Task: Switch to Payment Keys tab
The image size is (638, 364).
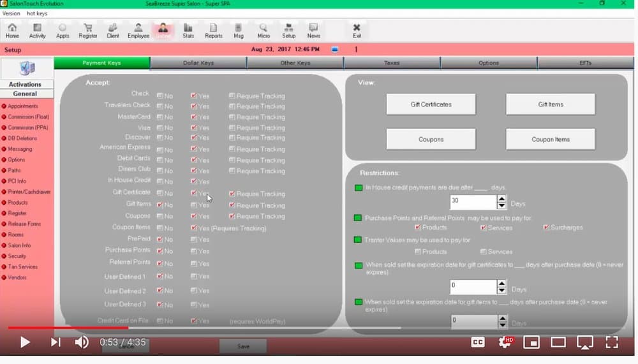Action: click(101, 63)
